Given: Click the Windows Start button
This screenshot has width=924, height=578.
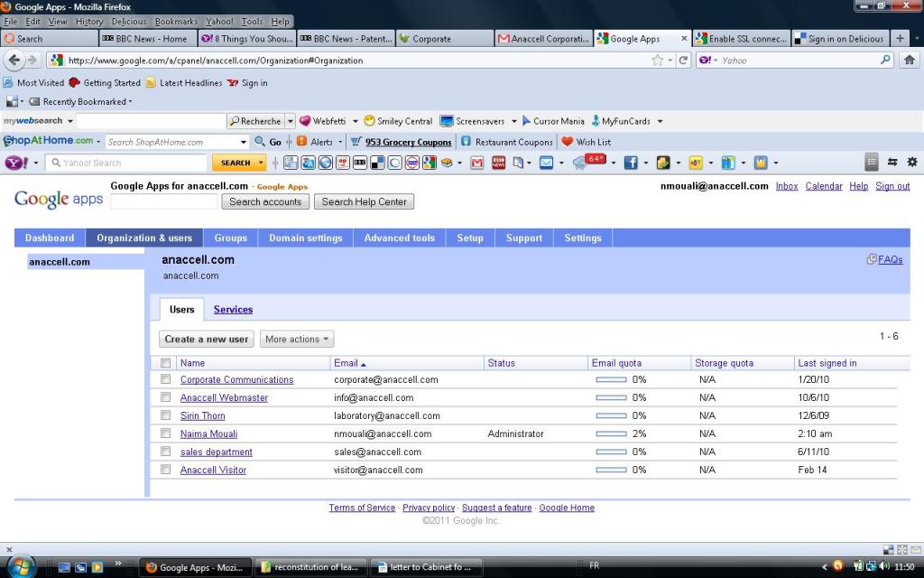Looking at the screenshot, I should pyautogui.click(x=20, y=566).
